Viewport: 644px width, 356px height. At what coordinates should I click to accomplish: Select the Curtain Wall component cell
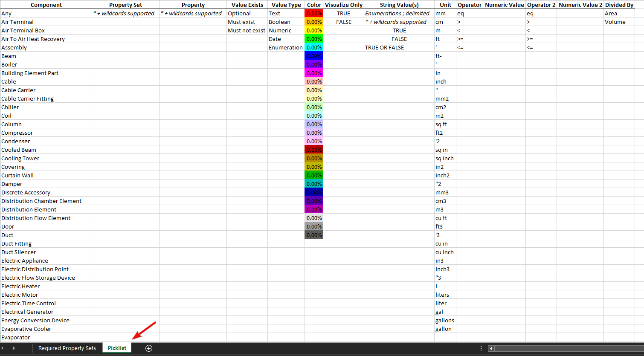click(x=46, y=175)
